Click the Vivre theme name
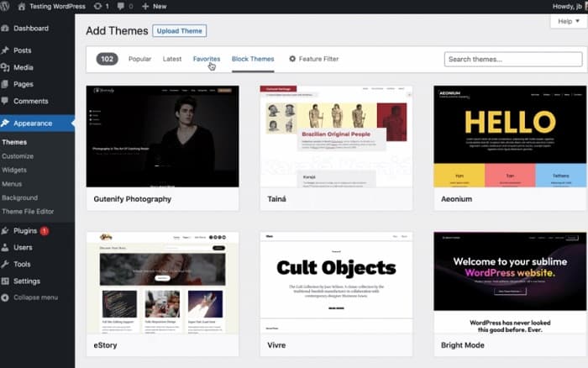588x368 pixels. click(276, 345)
